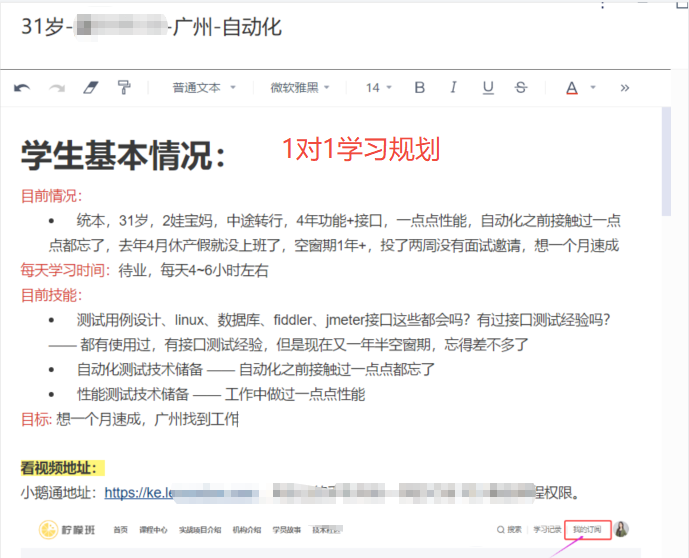Screen dimensions: 689x558
Task: Expand more toolbar options with double chevron
Action: click(x=625, y=88)
